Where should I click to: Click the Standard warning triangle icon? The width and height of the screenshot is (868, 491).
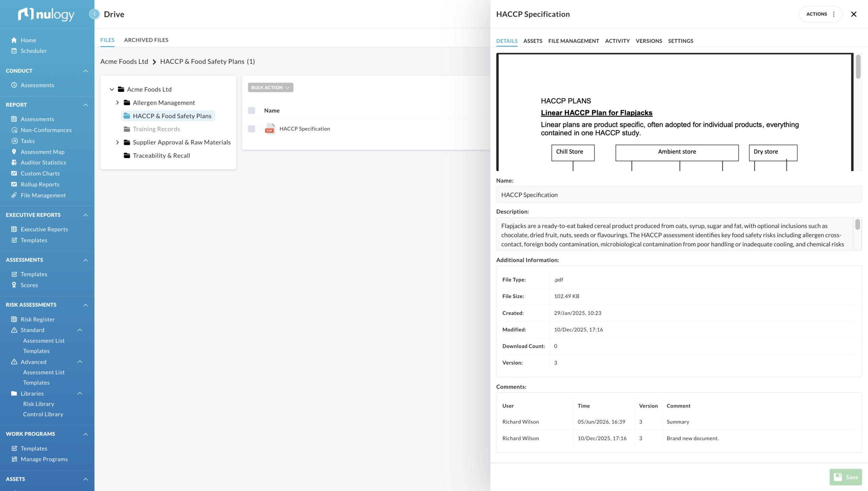tap(14, 330)
